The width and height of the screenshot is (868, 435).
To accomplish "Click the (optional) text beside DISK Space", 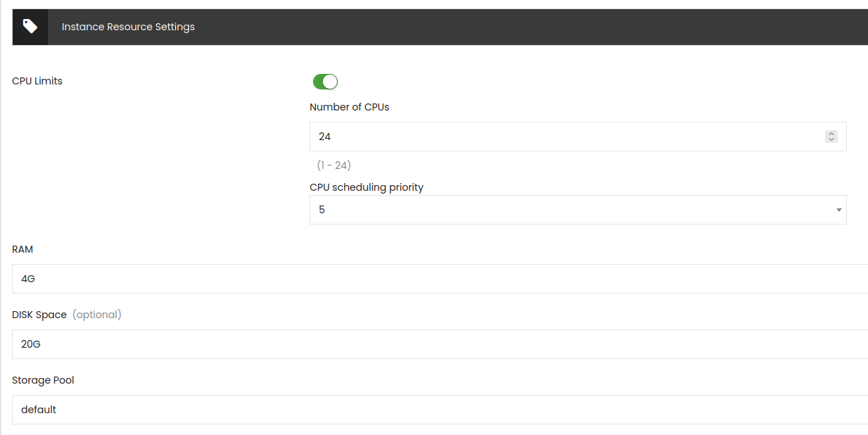I will pos(97,315).
